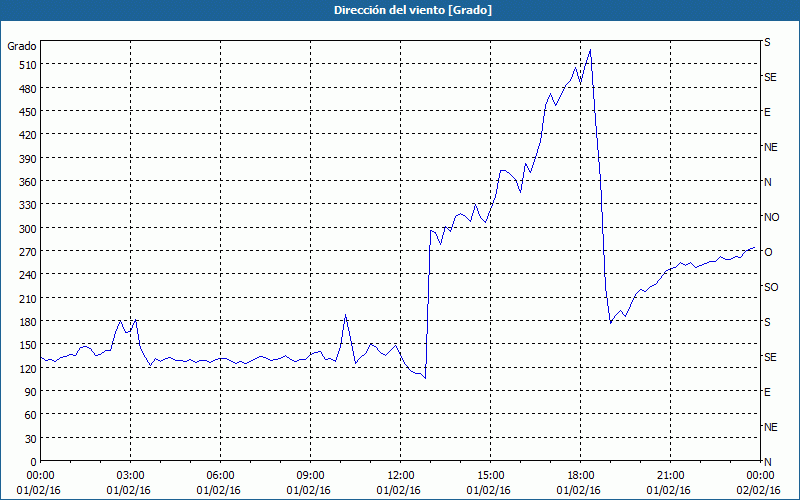Click the wind direction line's highest peak after 18:00
The width and height of the screenshot is (800, 500).
coord(590,50)
